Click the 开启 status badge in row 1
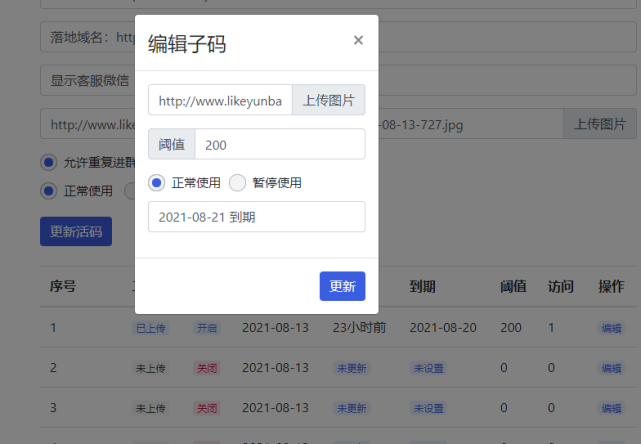The width and height of the screenshot is (641, 444). pos(206,328)
